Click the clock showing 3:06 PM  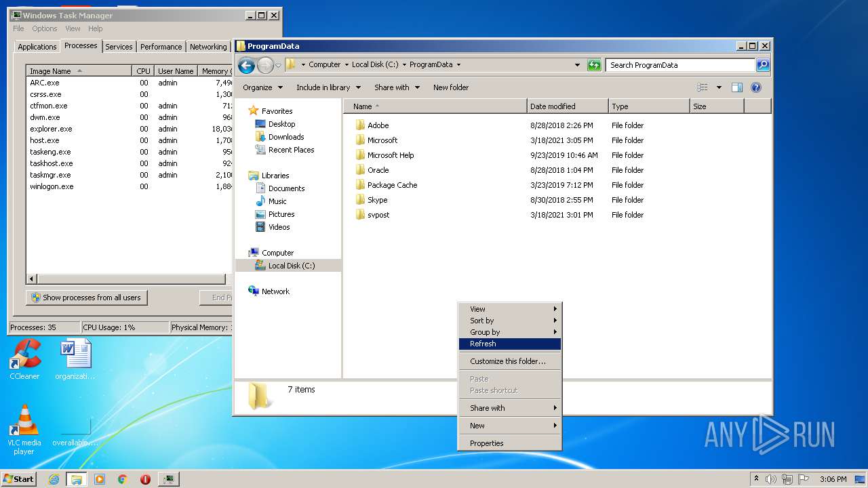click(833, 479)
